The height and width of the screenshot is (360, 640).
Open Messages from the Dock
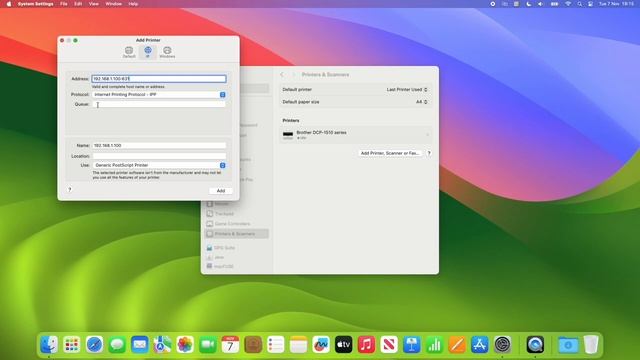[x=117, y=344]
